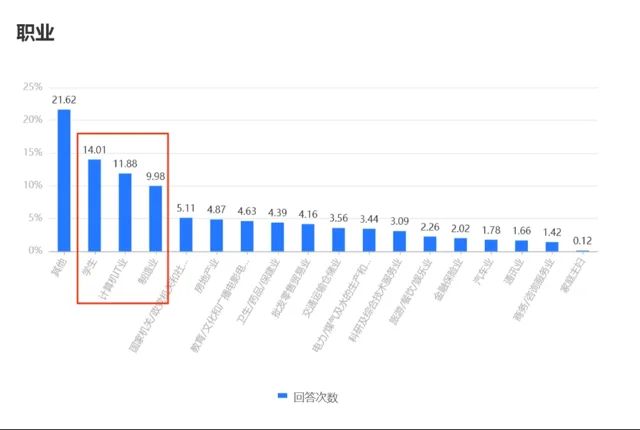This screenshot has width=640, height=430.
Task: Click the 金融保险业 bar
Action: (x=460, y=245)
